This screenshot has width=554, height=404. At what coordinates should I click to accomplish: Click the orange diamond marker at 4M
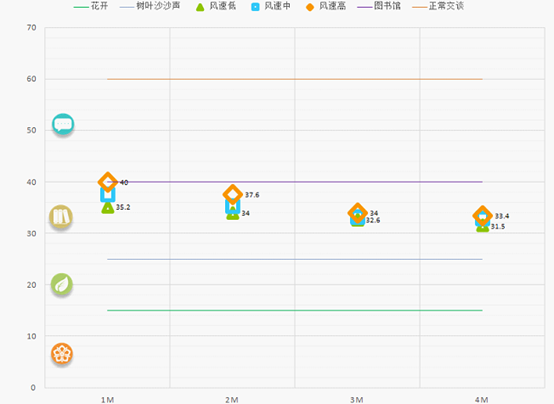482,216
